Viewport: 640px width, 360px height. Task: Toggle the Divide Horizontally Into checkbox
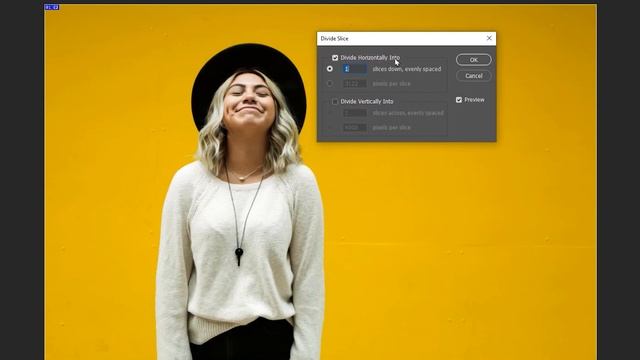(335, 58)
